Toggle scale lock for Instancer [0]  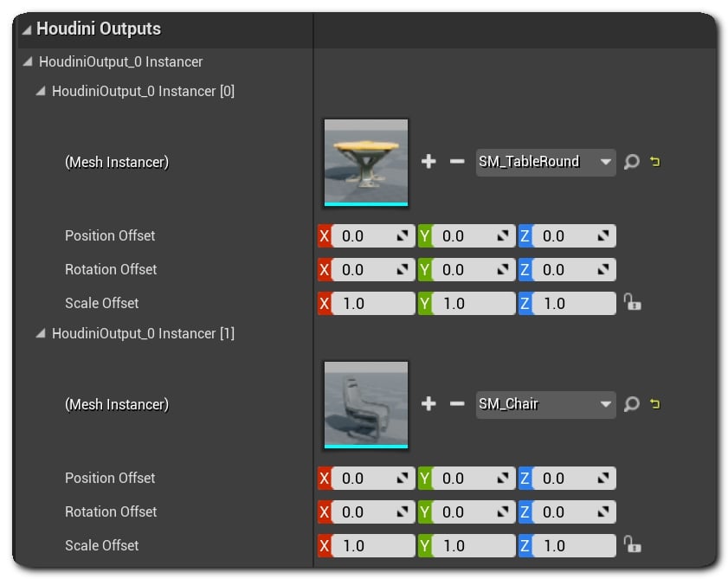tap(632, 302)
